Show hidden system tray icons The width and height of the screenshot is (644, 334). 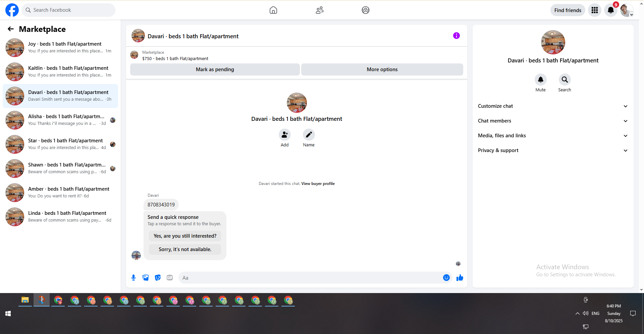(577, 314)
